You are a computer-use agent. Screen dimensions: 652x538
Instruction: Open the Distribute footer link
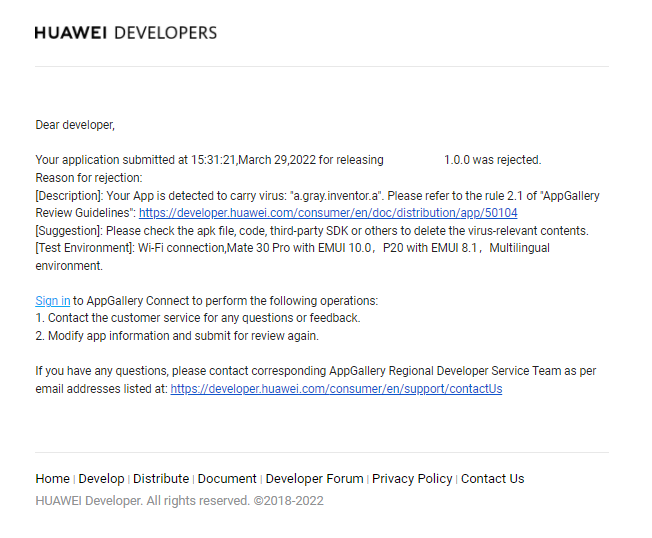161,479
